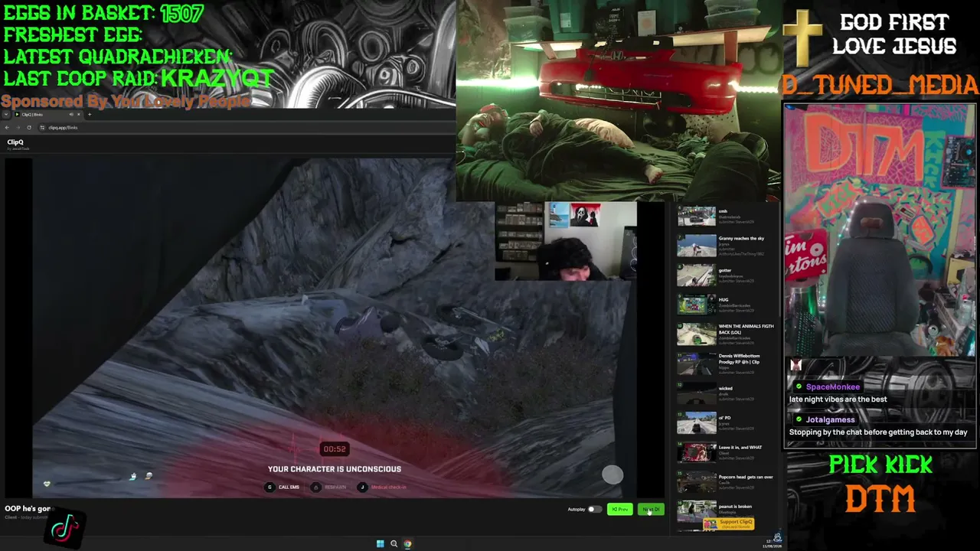980x551 pixels.
Task: Click the 'peanut is broken' title
Action: (x=735, y=507)
